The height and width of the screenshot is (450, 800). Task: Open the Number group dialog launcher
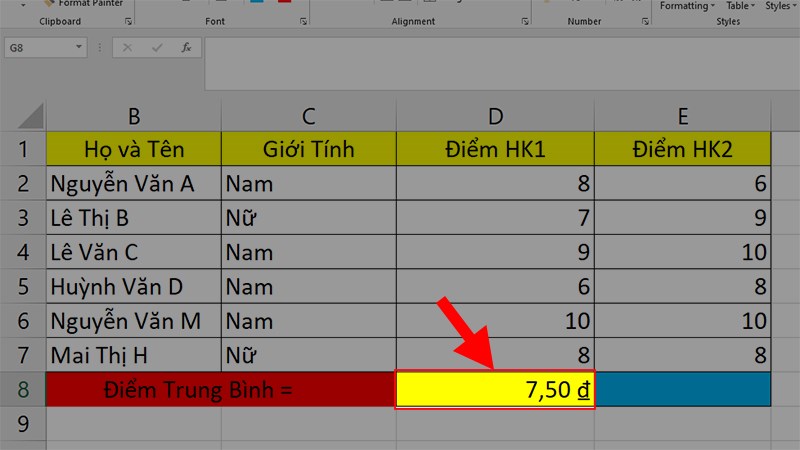pos(640,21)
